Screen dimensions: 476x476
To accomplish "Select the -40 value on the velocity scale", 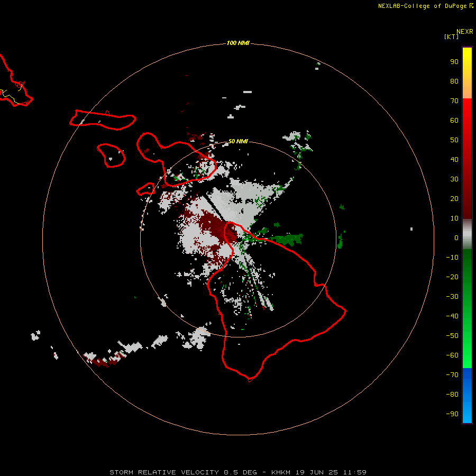I will [452, 316].
